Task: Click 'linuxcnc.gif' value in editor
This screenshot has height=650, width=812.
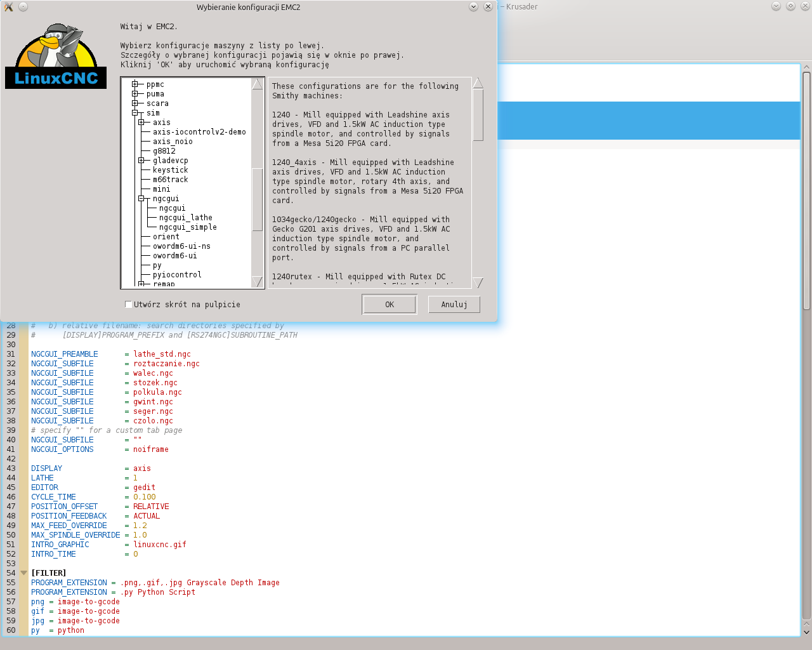Action: pos(160,545)
